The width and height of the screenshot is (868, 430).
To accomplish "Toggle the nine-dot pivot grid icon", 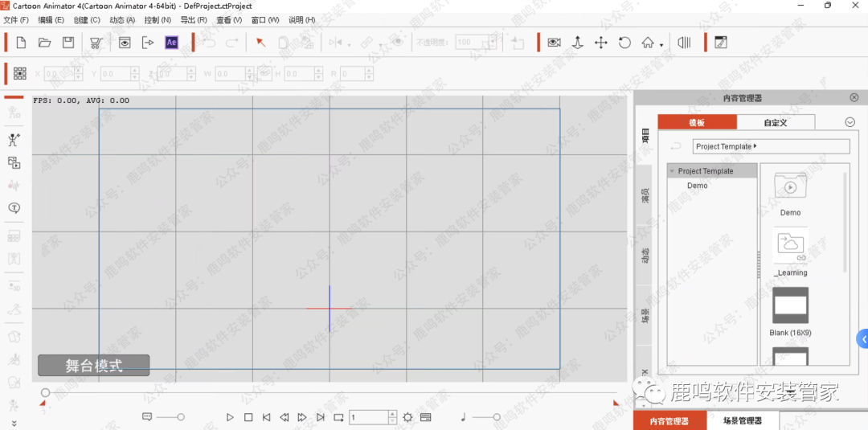I will tap(20, 73).
